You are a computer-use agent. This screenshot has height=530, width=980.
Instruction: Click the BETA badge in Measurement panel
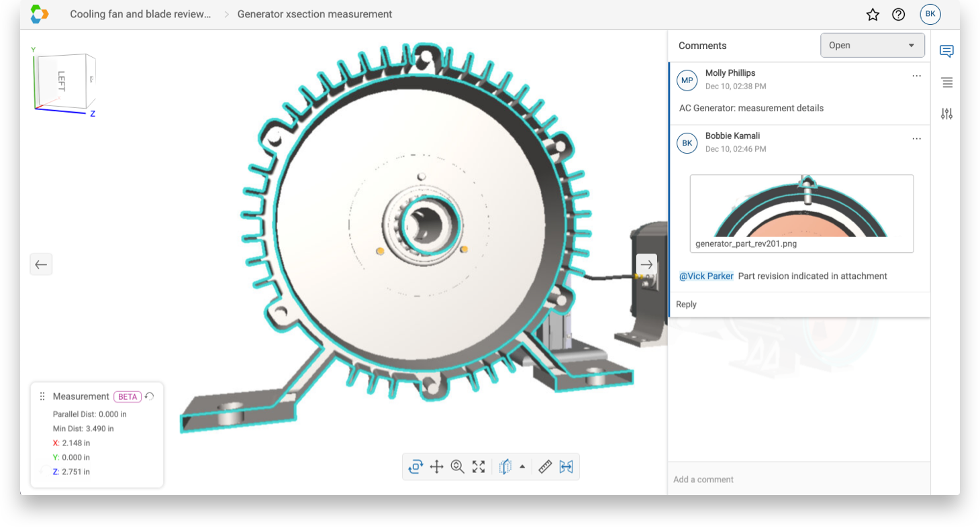(x=128, y=396)
